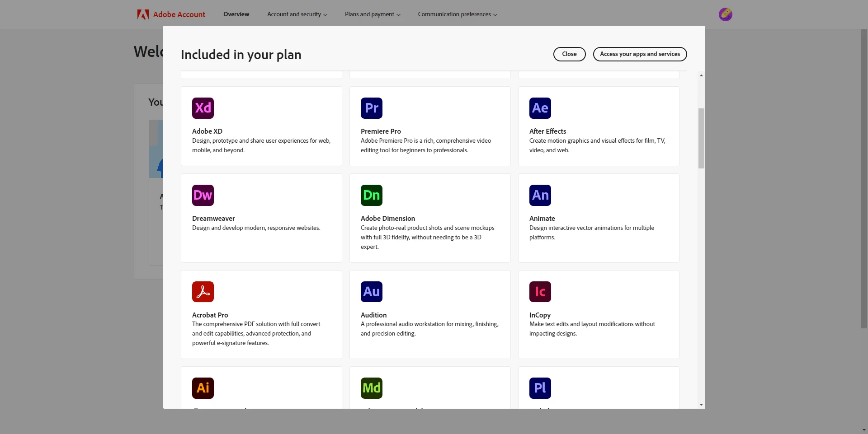Click the dialog scroll-up arrow
Viewport: 868px width, 434px height.
[701, 75]
